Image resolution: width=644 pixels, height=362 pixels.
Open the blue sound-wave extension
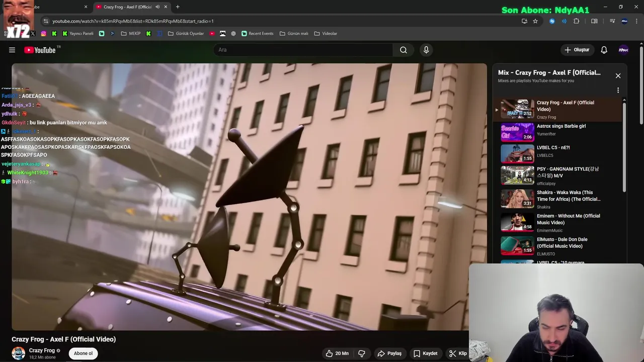[564, 21]
